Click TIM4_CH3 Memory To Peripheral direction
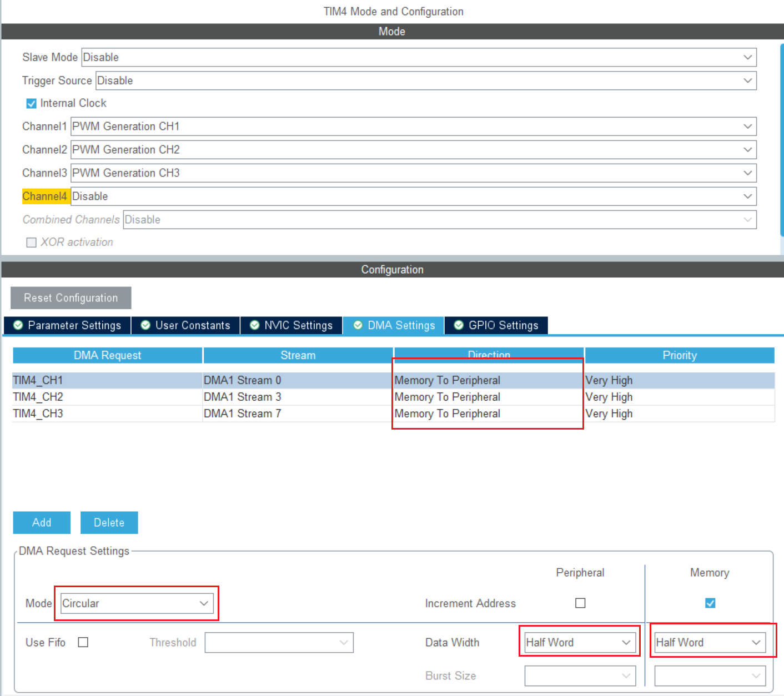The image size is (784, 696). tap(489, 413)
